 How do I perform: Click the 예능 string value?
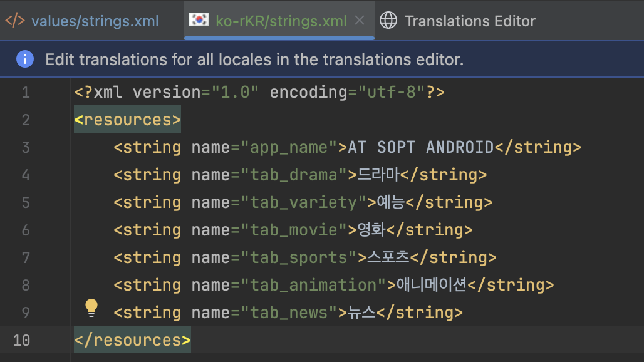click(390, 202)
